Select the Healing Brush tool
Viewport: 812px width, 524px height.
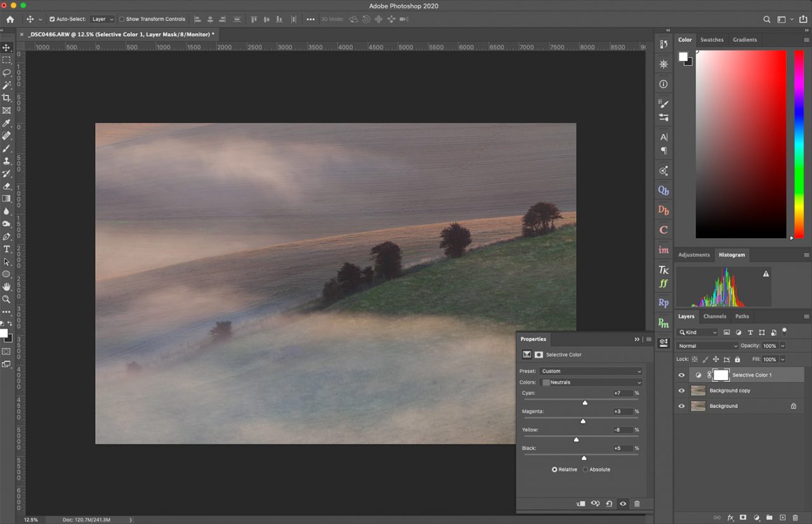coord(7,136)
